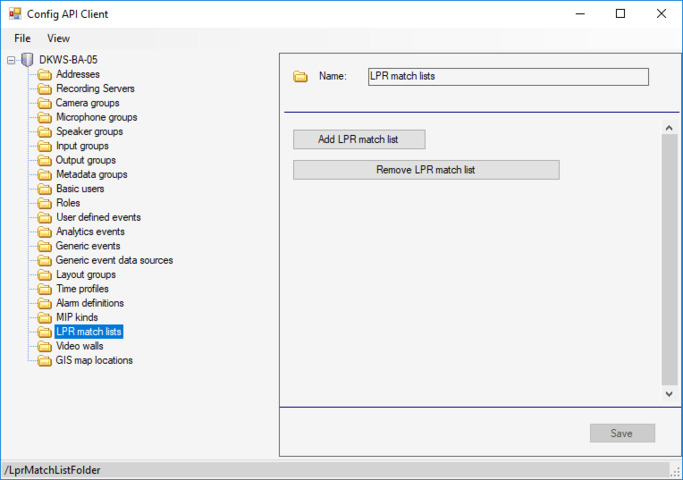Select GIS map locations in the tree
The image size is (683, 480).
tap(94, 360)
